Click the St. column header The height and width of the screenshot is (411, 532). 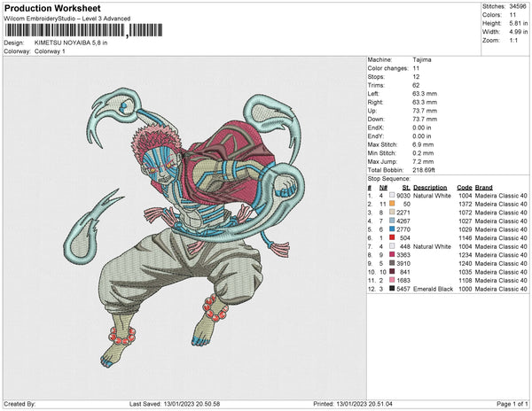pos(406,188)
